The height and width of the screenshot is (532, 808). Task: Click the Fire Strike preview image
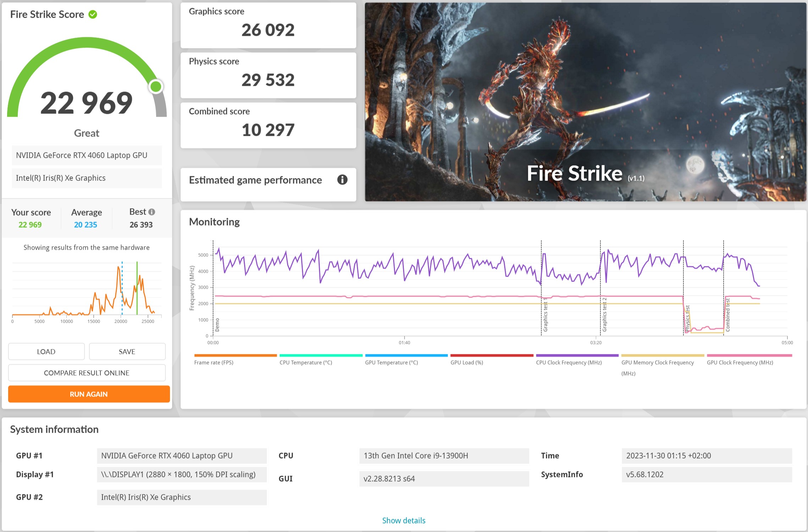tap(586, 102)
